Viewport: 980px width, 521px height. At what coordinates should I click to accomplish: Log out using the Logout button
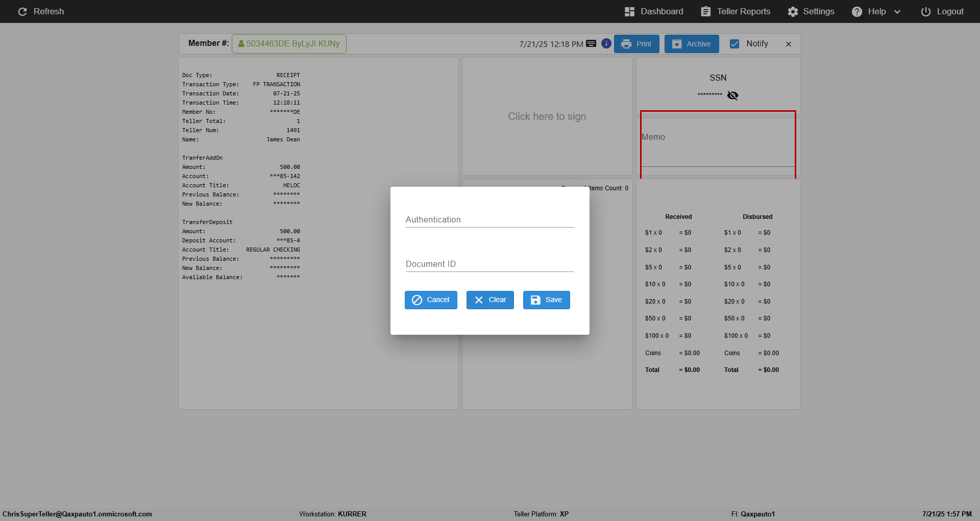(942, 11)
